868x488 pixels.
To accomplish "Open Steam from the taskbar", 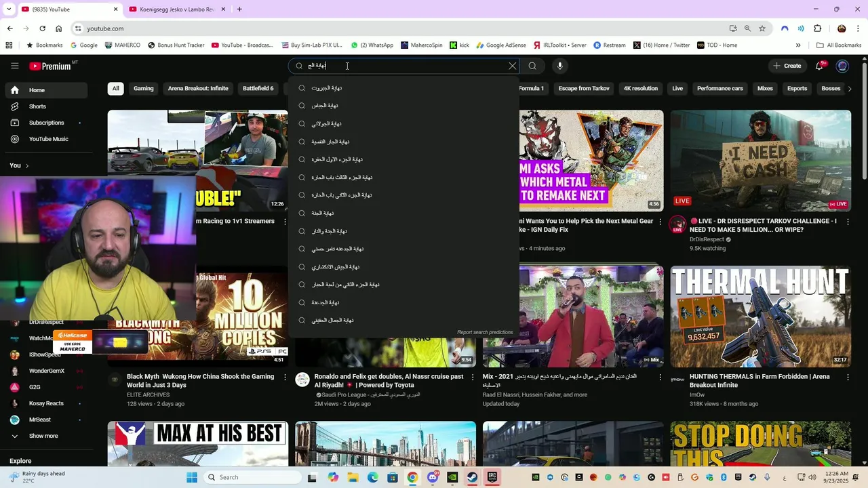I will coord(472,477).
